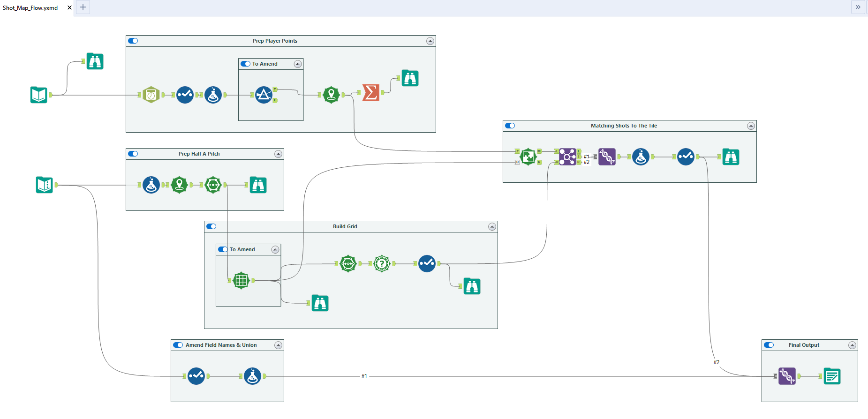This screenshot has height=419, width=868.
Task: Click the Spatial Match tool
Action: click(x=528, y=157)
